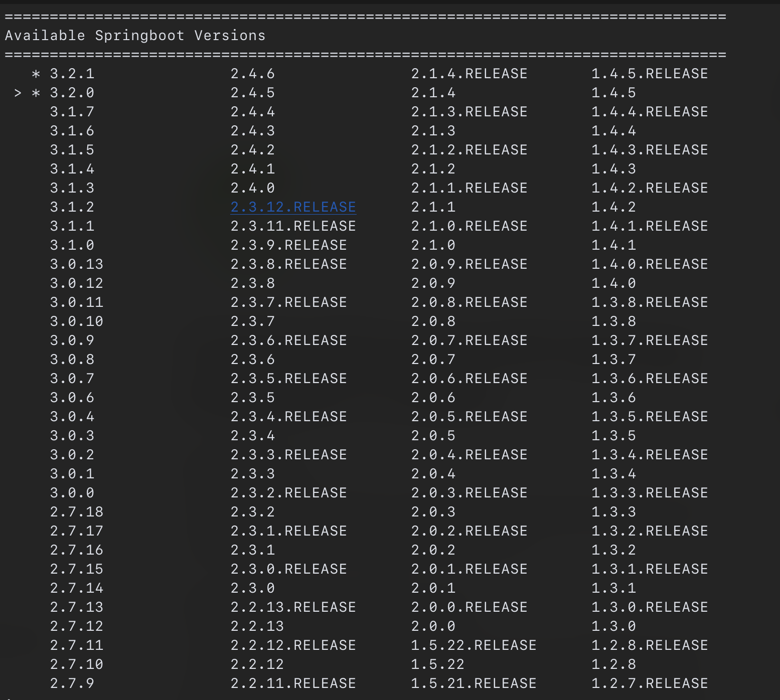Click version 1.3.8.RELEASE
This screenshot has width=780, height=700.
pos(650,302)
